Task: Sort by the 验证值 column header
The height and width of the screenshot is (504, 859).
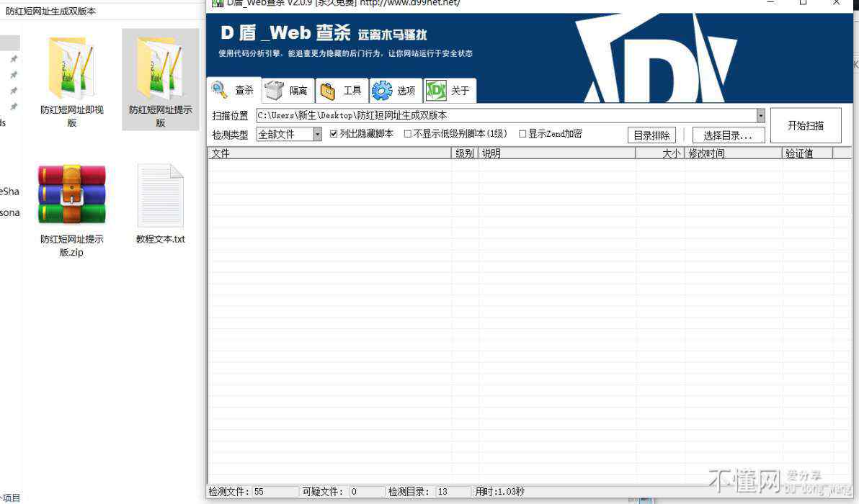Action: (808, 153)
